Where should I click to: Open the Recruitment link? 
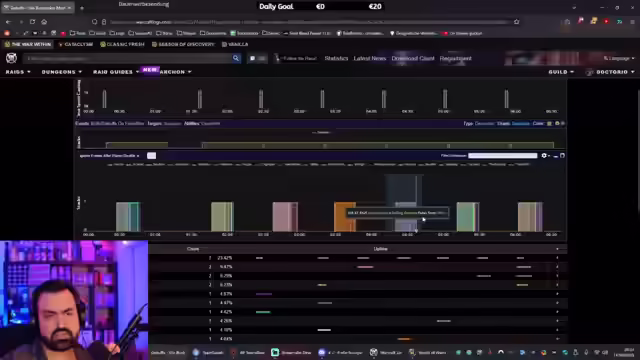point(456,58)
